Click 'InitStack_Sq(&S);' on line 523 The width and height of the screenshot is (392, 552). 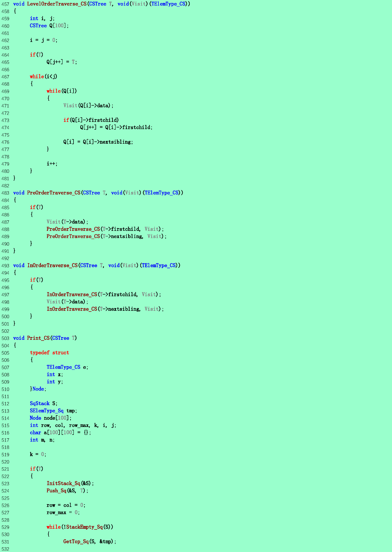click(x=70, y=483)
